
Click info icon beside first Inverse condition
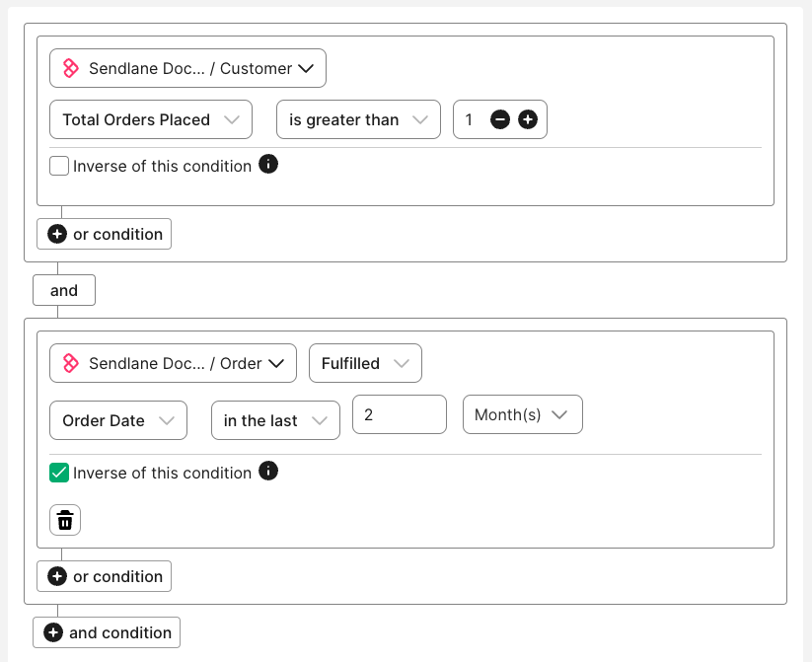tap(268, 164)
